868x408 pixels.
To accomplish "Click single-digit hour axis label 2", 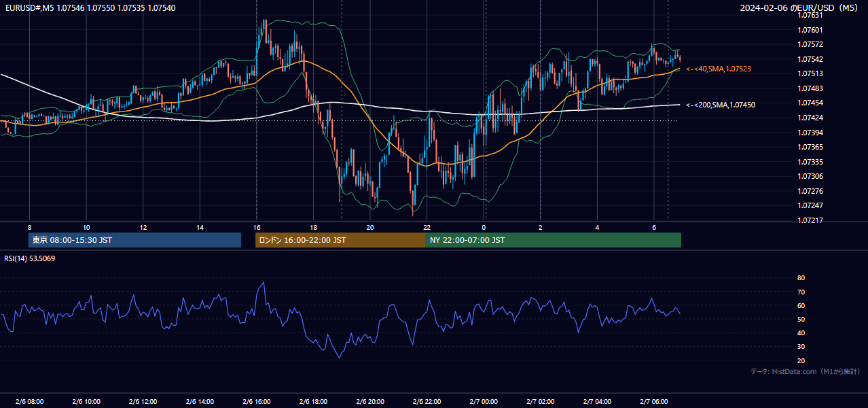I will (x=540, y=227).
